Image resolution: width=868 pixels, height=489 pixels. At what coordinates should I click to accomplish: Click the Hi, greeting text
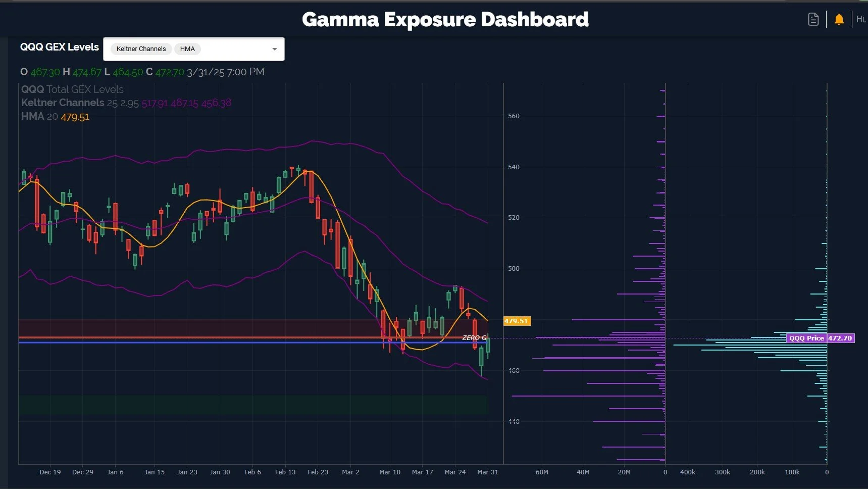point(861,19)
